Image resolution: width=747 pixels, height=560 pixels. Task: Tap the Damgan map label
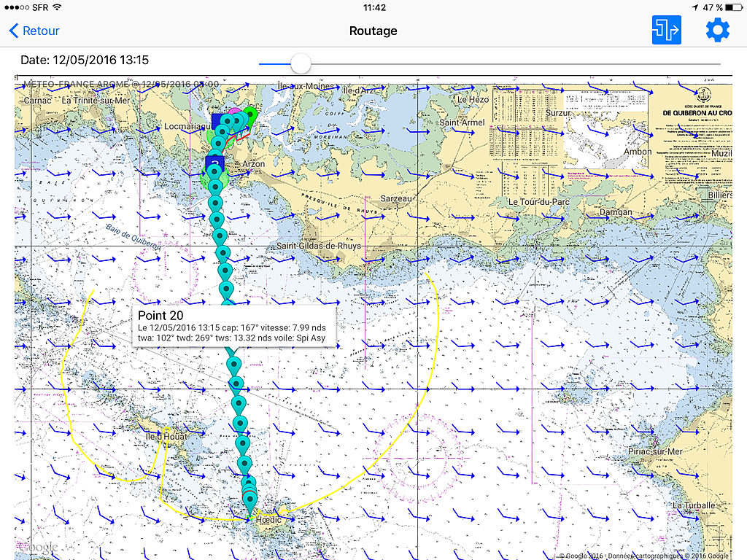tap(616, 212)
